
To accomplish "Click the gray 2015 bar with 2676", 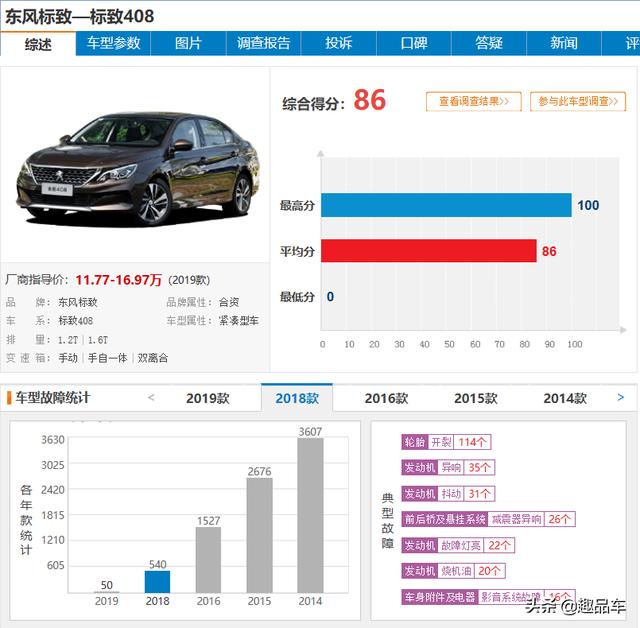I will point(259,535).
